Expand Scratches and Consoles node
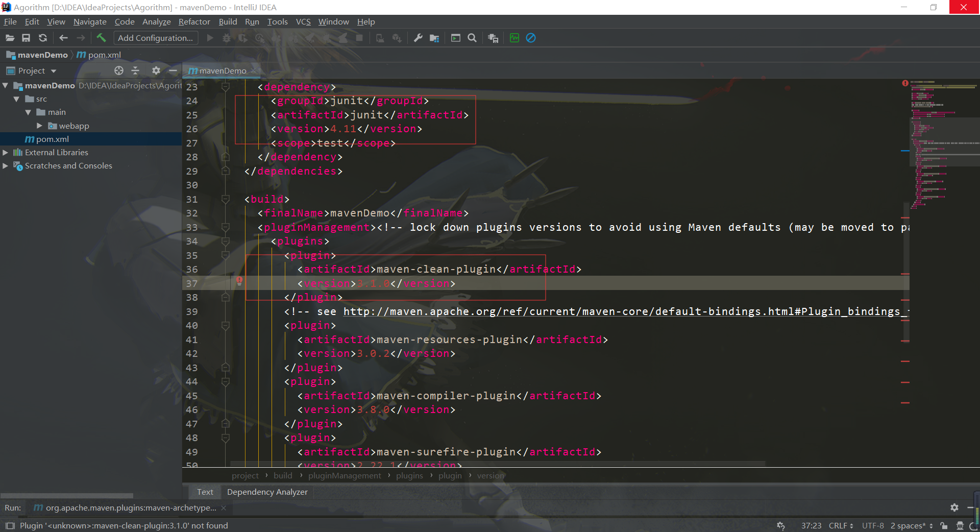The height and width of the screenshot is (532, 980). point(5,165)
